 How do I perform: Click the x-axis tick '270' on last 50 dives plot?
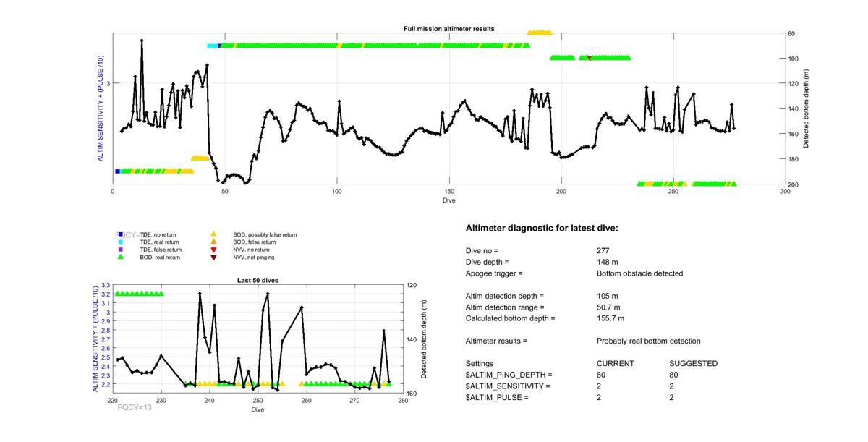pos(354,400)
